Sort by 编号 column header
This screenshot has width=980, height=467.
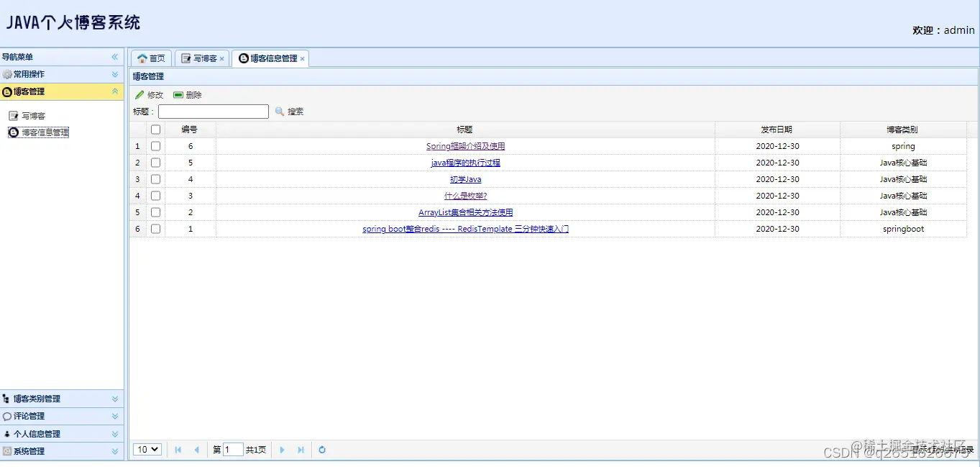point(190,130)
